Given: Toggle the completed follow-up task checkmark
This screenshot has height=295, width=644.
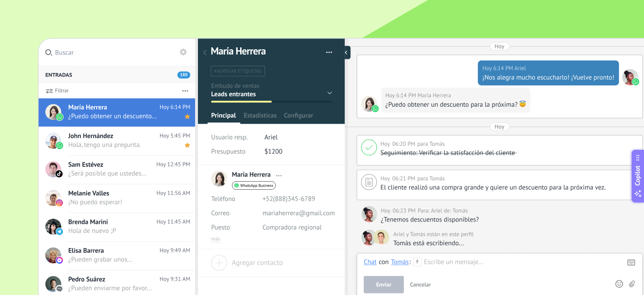Looking at the screenshot, I should click(x=368, y=147).
